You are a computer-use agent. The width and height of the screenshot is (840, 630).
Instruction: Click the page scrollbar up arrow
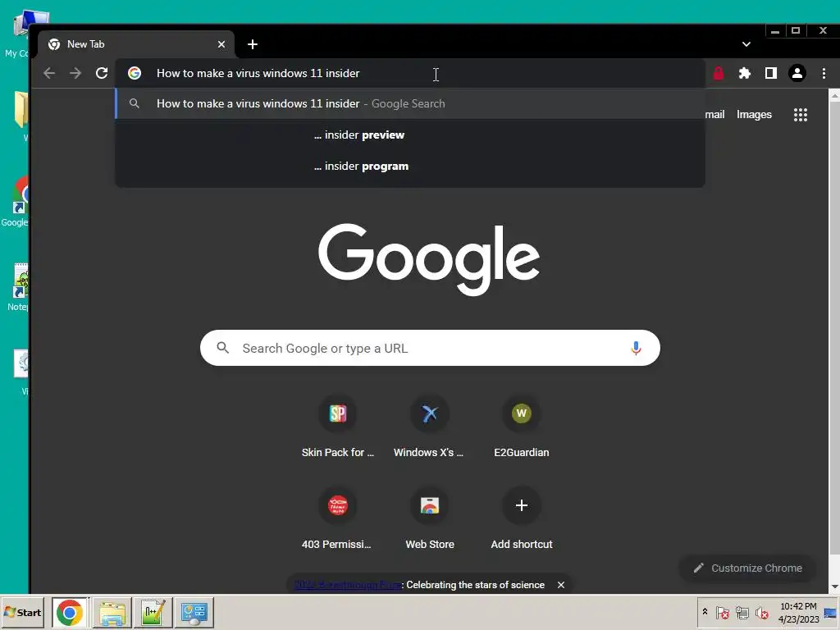pyautogui.click(x=834, y=95)
